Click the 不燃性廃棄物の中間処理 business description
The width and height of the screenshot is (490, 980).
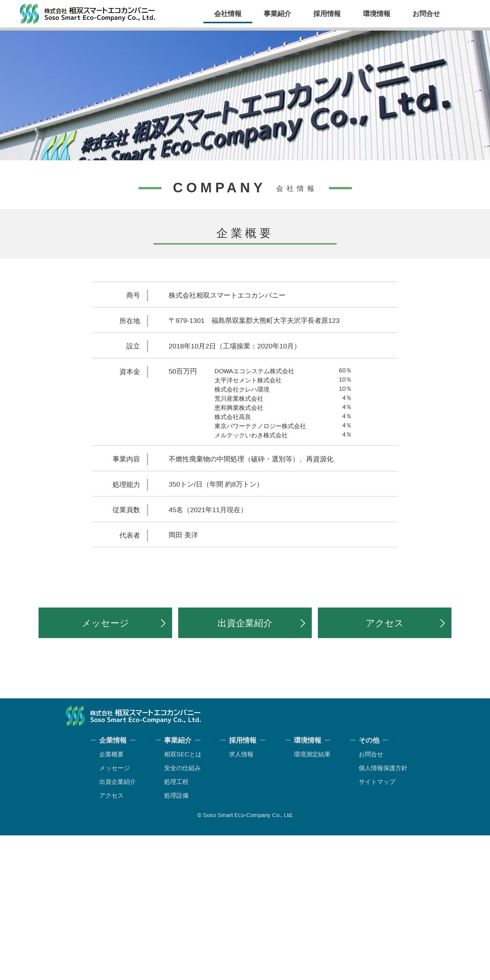[251, 459]
